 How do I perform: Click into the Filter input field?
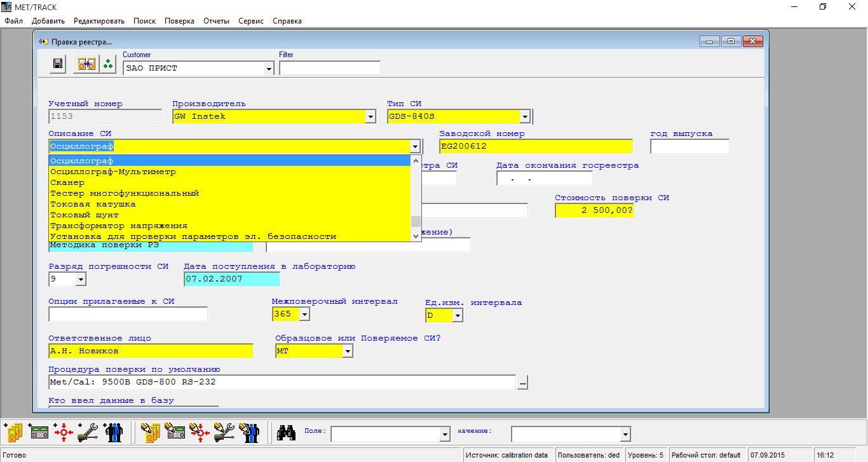[329, 68]
